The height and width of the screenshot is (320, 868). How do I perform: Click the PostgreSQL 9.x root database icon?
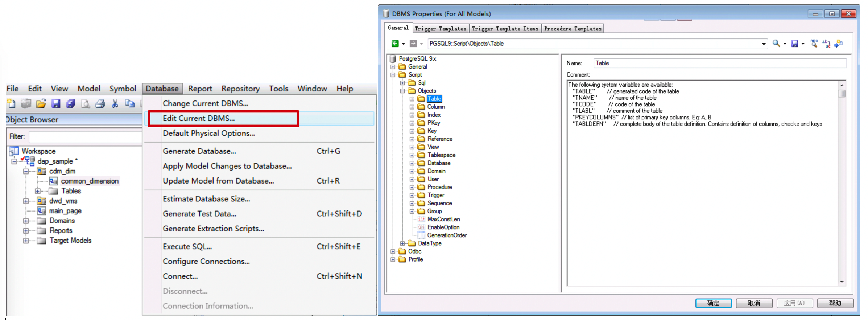(x=393, y=58)
